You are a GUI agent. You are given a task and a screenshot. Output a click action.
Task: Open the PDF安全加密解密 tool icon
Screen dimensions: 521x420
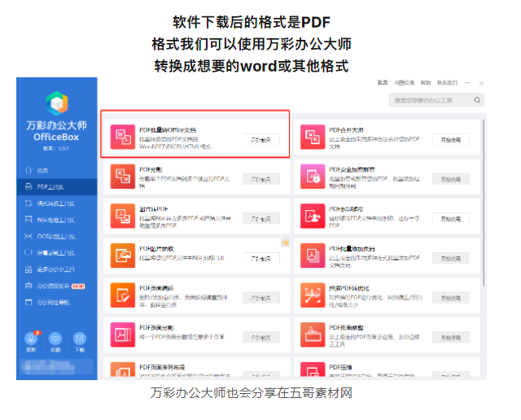coord(313,175)
